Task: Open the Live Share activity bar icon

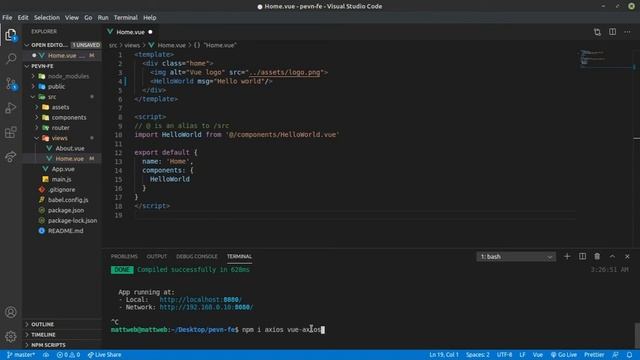Action: [x=11, y=157]
